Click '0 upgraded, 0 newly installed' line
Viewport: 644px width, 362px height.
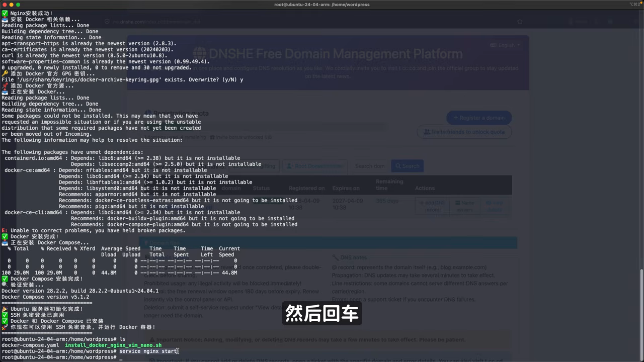pos(97,67)
